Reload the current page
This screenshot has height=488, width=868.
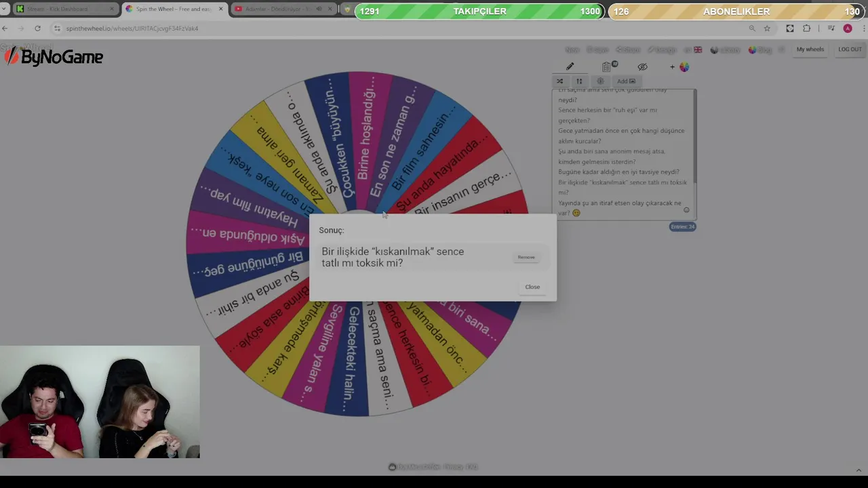37,28
